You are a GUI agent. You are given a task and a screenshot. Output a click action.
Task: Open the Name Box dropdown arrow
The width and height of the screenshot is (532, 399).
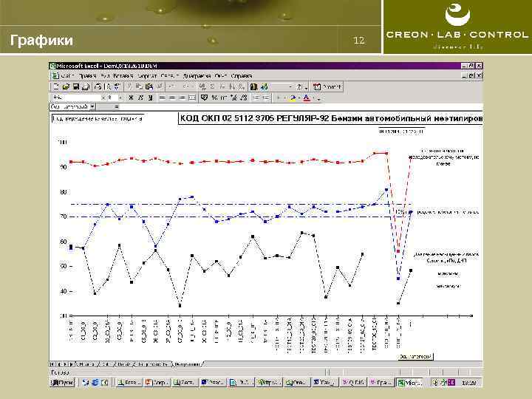point(92,107)
